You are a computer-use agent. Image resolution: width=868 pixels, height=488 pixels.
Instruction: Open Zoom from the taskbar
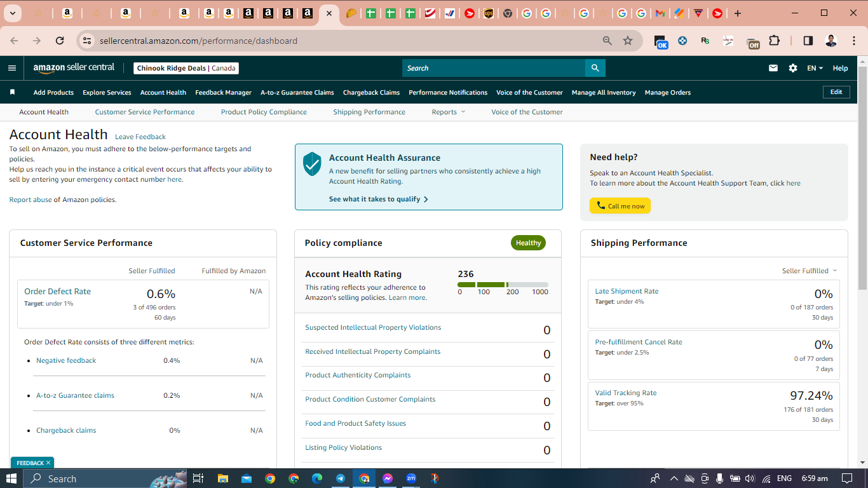pos(411,478)
